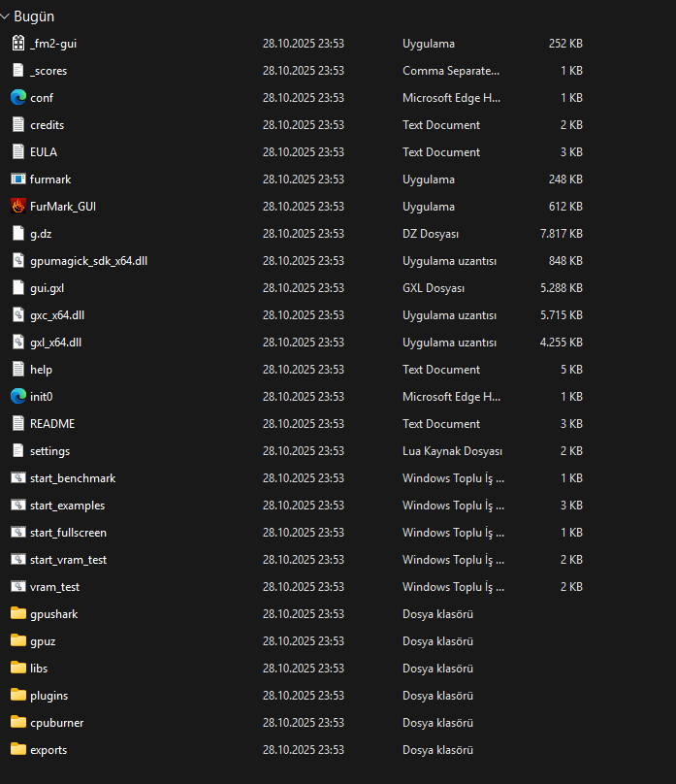Click the exports folder icon

[18, 749]
